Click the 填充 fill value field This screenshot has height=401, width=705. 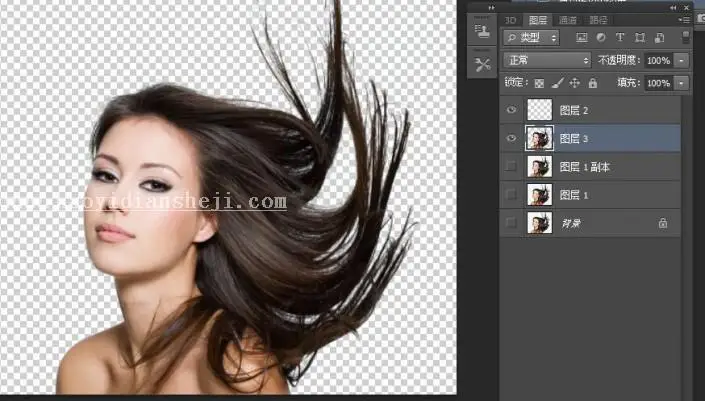click(660, 83)
